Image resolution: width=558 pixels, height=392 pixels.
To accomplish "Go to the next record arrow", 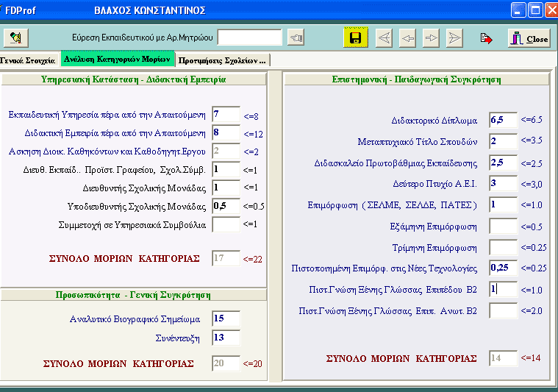I will pos(432,38).
